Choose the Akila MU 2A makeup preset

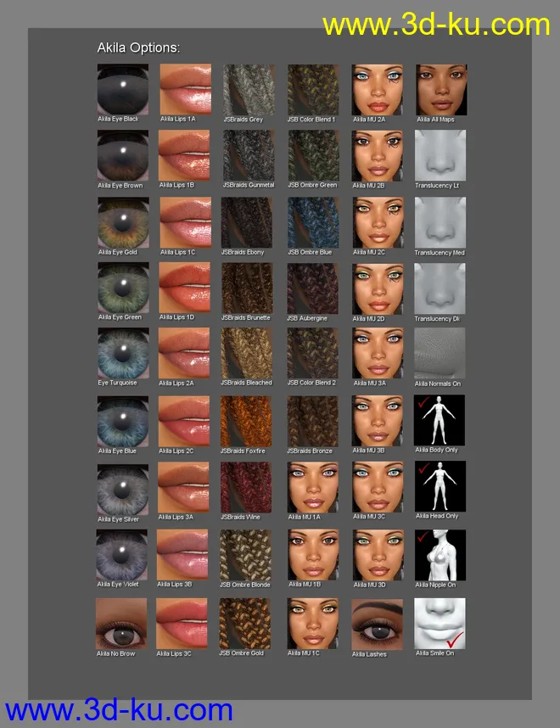(x=378, y=90)
